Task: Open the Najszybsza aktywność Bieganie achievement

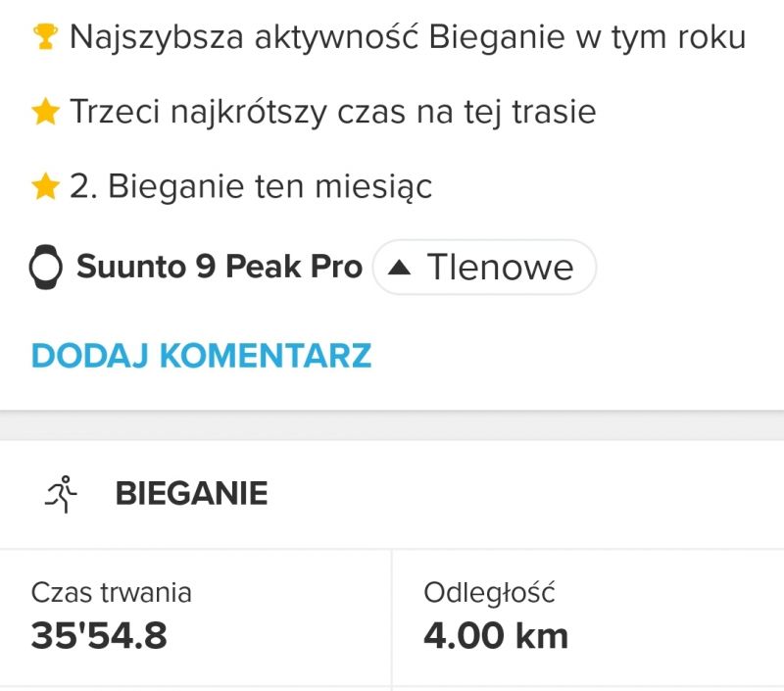Action: click(x=389, y=37)
